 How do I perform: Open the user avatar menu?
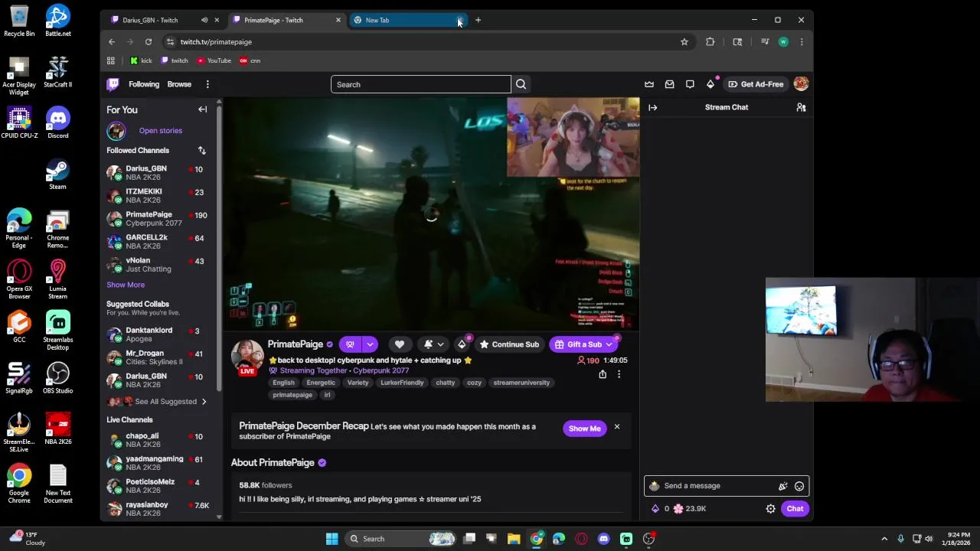tap(801, 84)
